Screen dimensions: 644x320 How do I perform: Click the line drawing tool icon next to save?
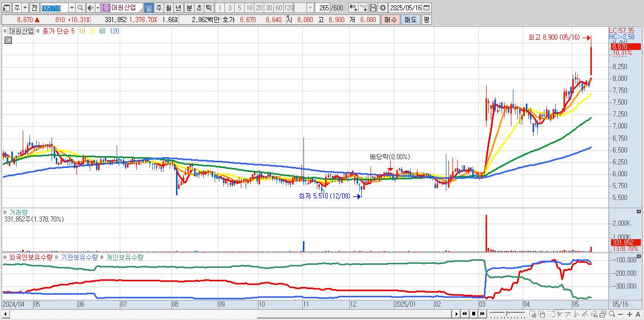pyautogui.click(x=363, y=8)
